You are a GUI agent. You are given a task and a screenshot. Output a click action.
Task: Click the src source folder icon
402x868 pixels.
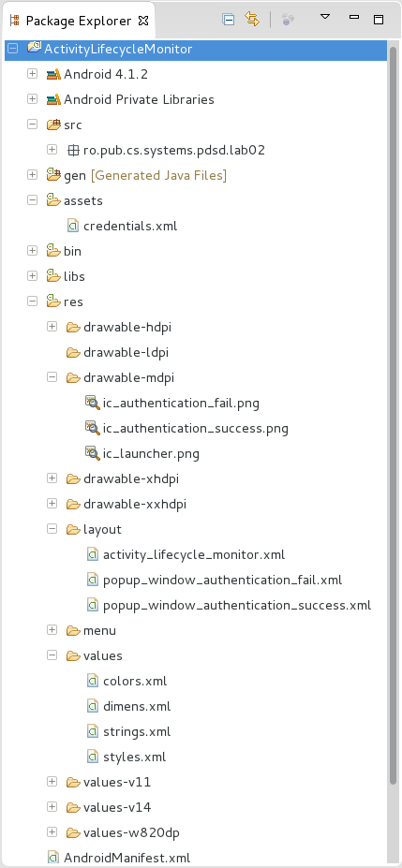tap(53, 125)
